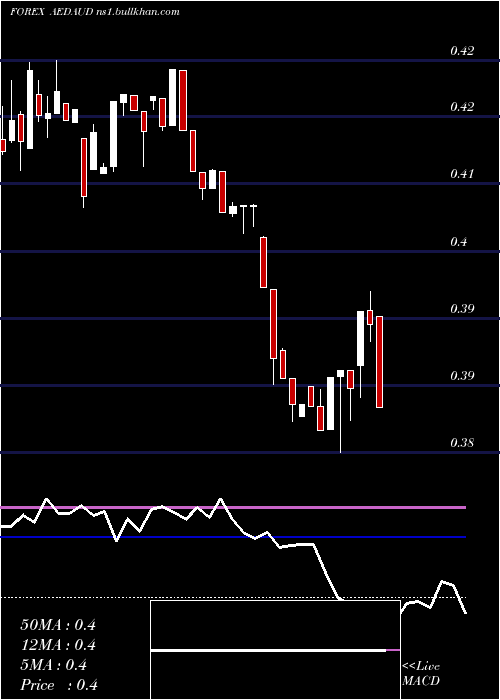
Task: Click the white MACD panel box
Action: (x=275, y=650)
